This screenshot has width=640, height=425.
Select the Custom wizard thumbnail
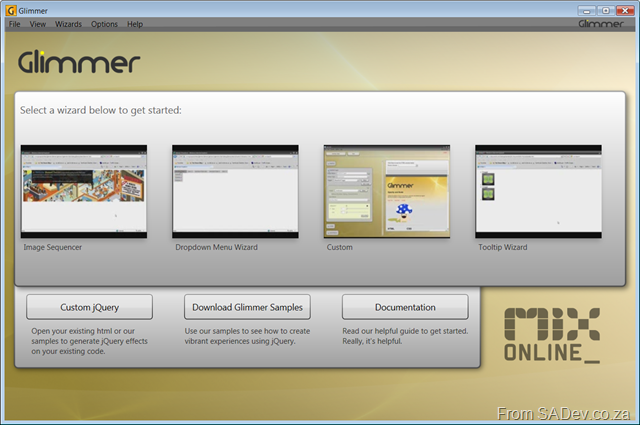point(387,191)
